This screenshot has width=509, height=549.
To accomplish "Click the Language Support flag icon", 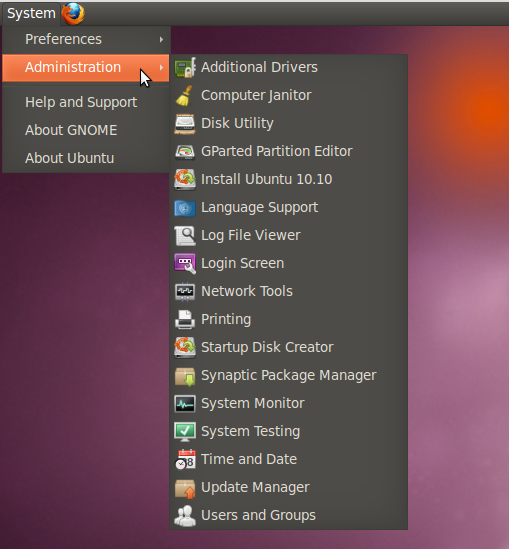I will point(185,208).
